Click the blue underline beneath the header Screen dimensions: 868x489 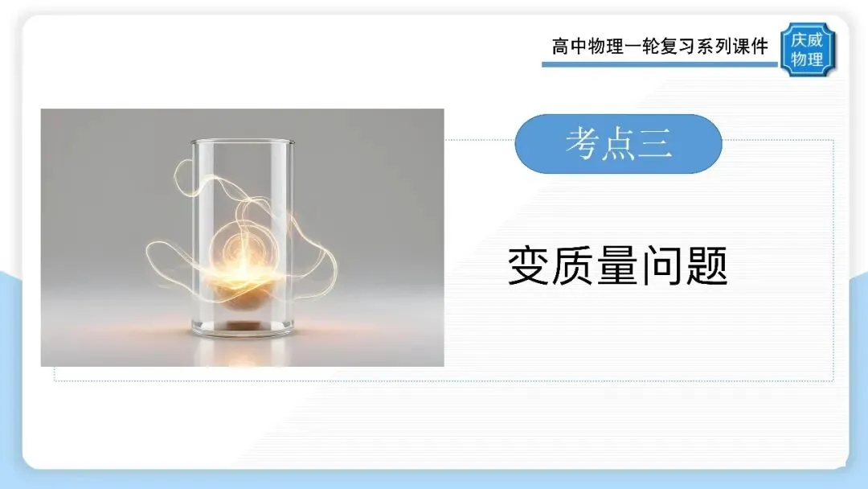(x=660, y=64)
